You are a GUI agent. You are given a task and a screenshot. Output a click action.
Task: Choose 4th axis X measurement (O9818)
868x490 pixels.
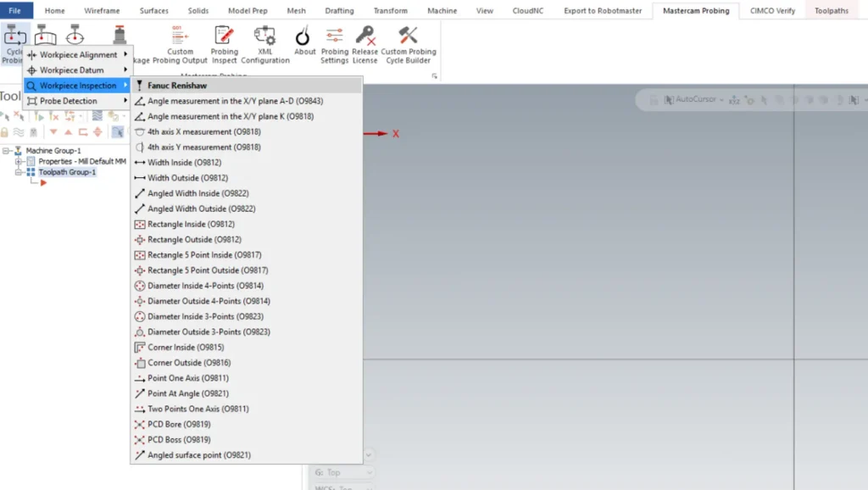247,131
